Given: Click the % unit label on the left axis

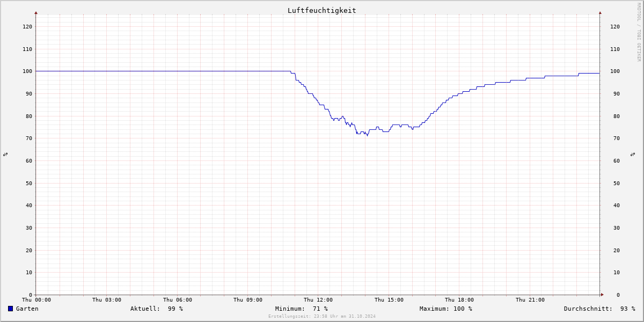Looking at the screenshot, I should tap(5, 154).
